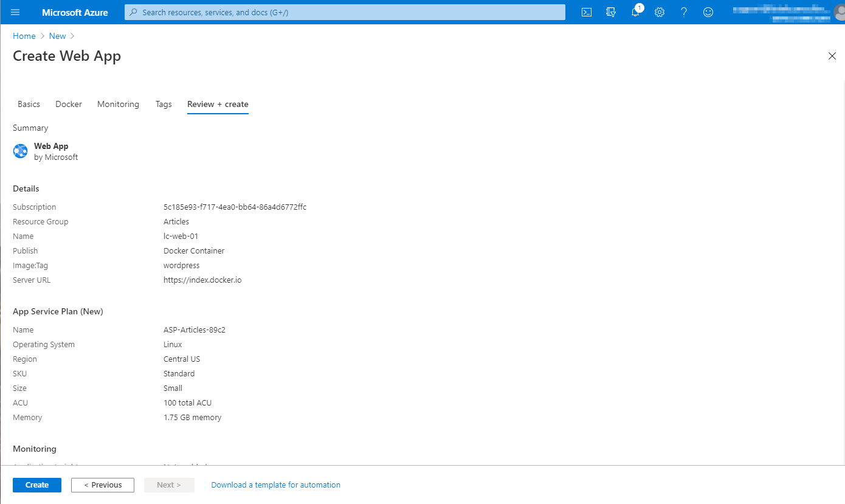This screenshot has width=845, height=504.
Task: Switch to the Basics tab
Action: [28, 104]
